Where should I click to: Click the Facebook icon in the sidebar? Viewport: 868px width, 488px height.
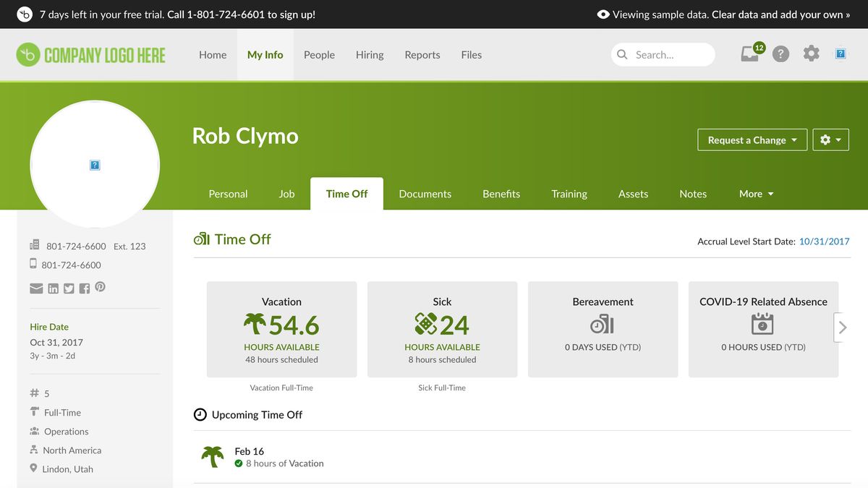85,288
